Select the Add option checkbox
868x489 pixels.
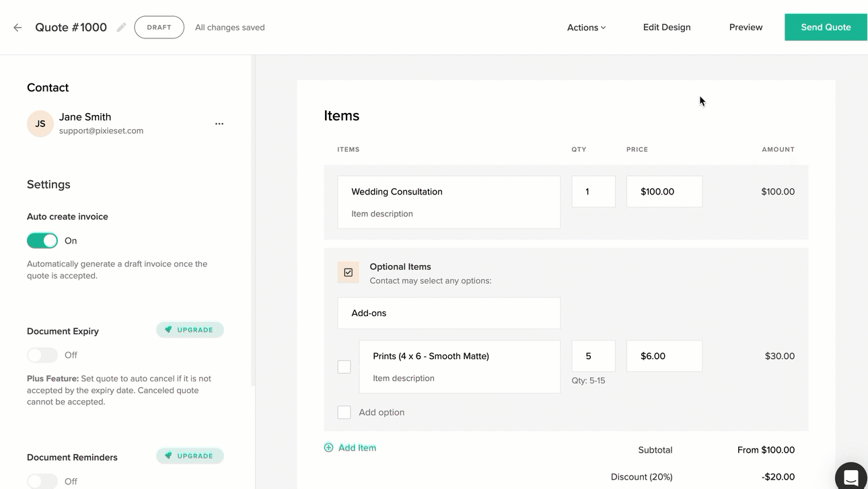tap(344, 412)
